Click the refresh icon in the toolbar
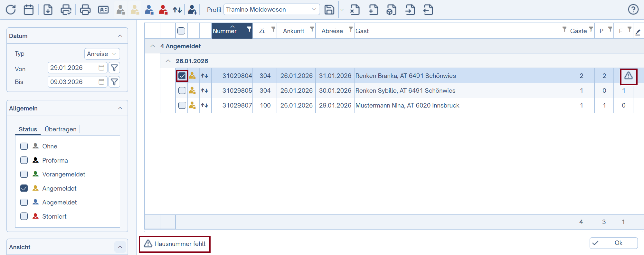Image resolution: width=644 pixels, height=255 pixels. pyautogui.click(x=11, y=10)
